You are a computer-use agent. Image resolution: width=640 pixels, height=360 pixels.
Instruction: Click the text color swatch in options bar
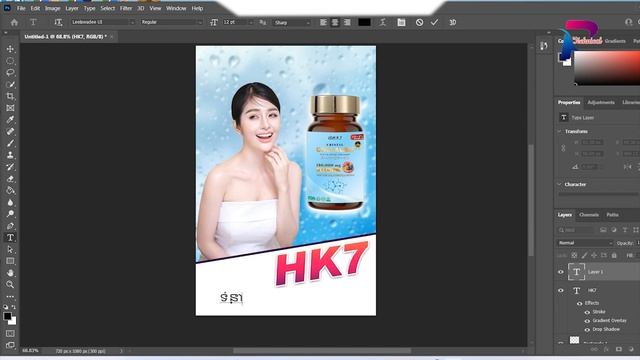click(x=364, y=22)
